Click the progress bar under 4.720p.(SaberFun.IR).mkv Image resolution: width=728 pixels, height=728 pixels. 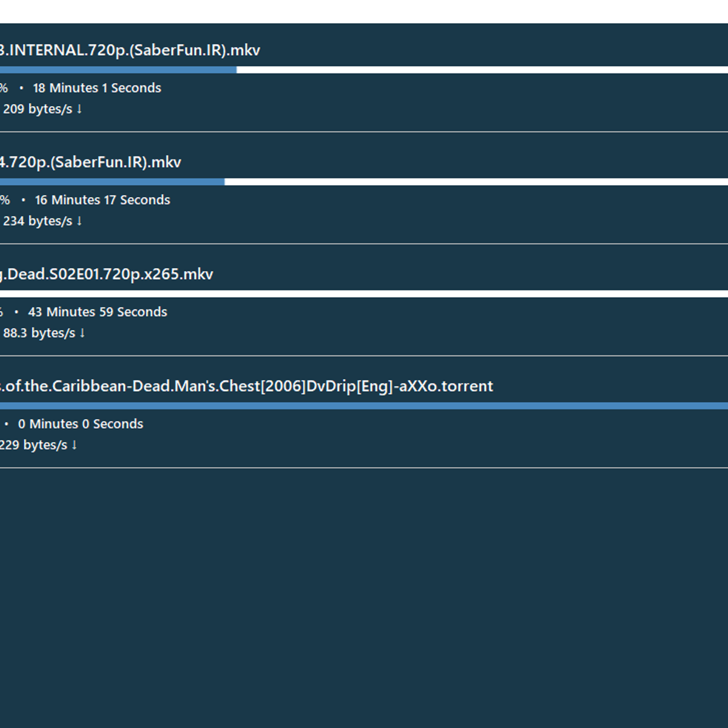click(x=364, y=182)
